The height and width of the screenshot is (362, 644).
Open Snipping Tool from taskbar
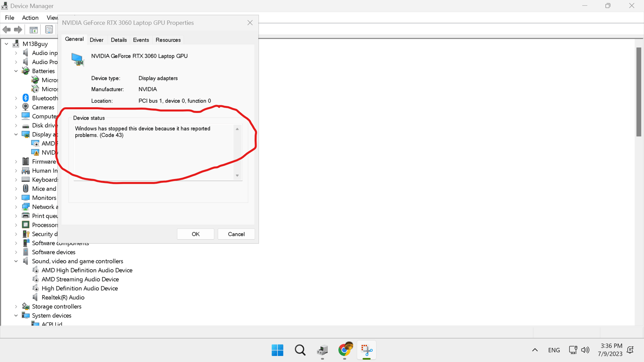[x=367, y=350]
